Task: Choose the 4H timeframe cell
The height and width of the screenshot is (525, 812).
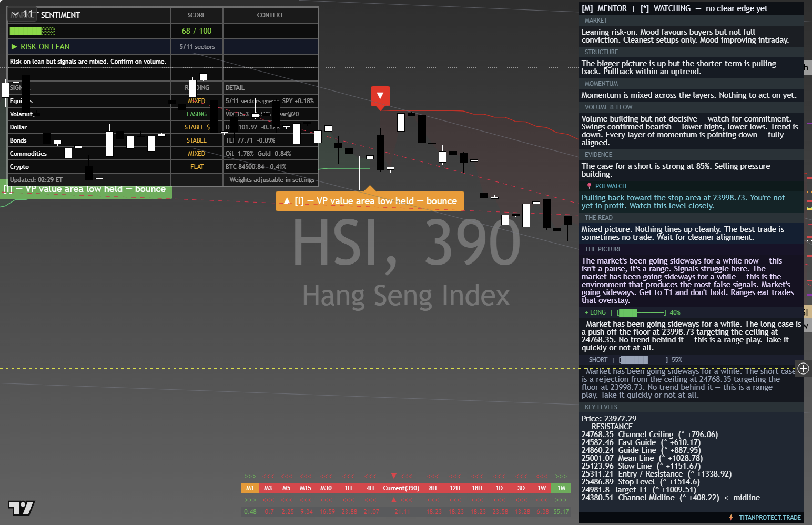Action: coord(370,488)
